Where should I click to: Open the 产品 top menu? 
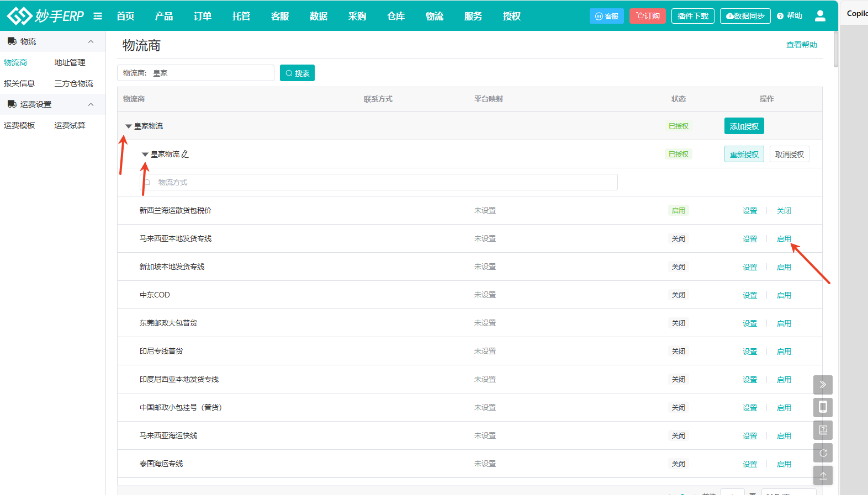(164, 16)
